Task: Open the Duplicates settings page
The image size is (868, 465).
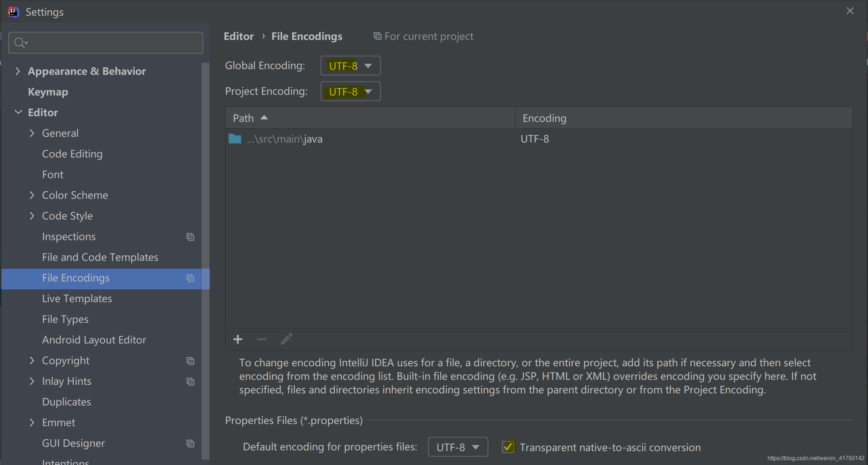Action: 67,402
